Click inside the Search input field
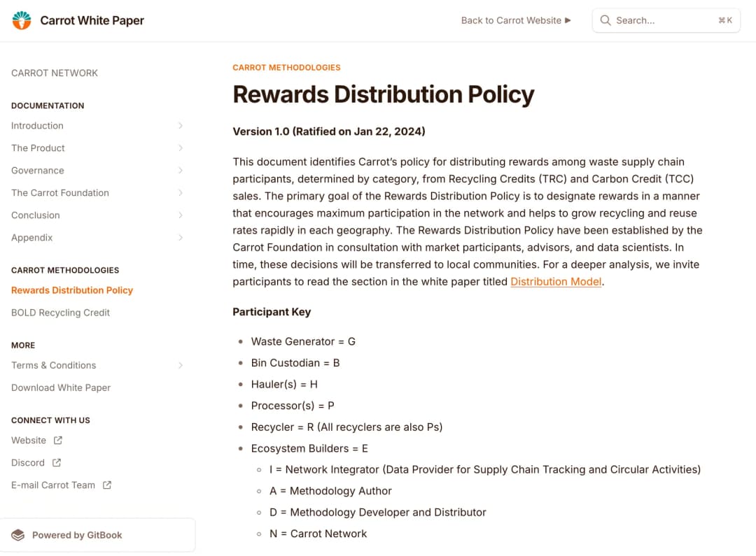The width and height of the screenshot is (756, 556). (x=658, y=20)
